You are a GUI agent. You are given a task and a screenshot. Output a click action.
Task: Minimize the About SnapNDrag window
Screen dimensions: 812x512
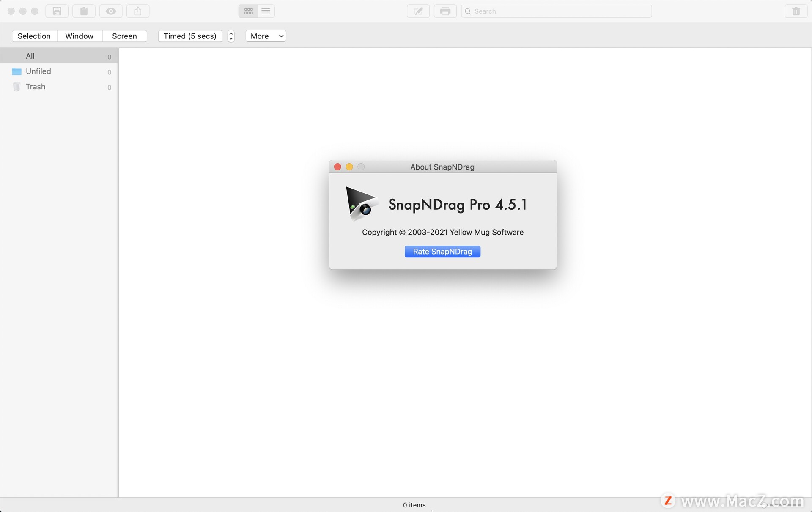point(349,167)
